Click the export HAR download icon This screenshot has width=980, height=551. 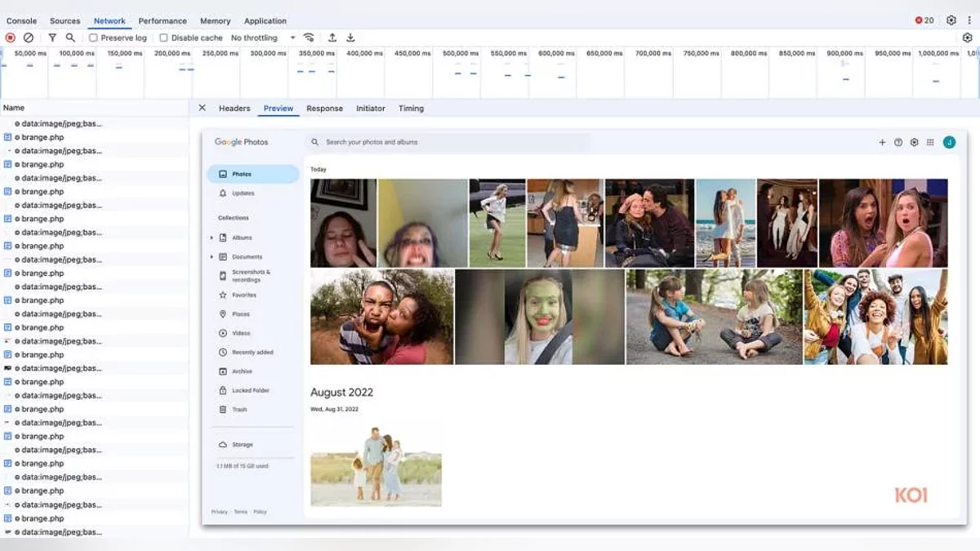coord(350,38)
